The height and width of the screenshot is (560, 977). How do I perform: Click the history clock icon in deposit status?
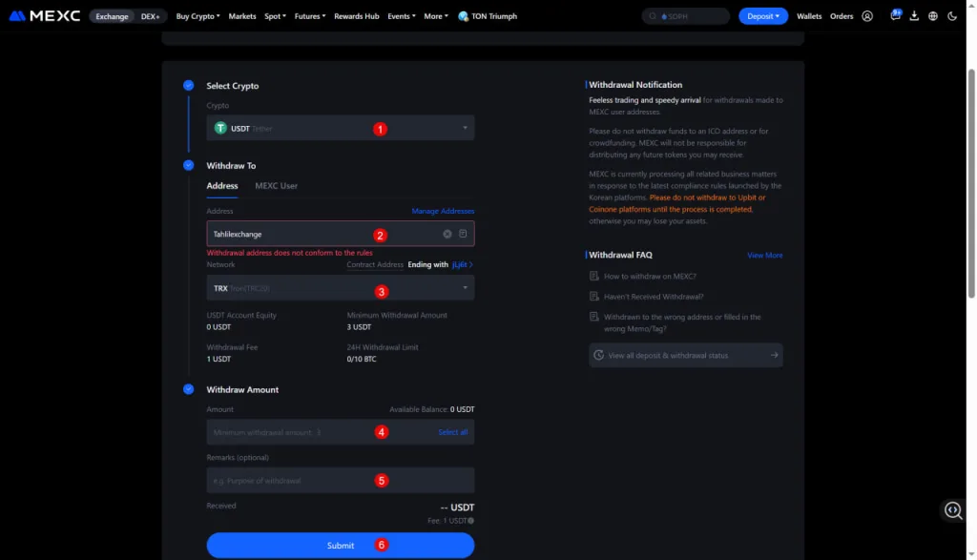599,355
